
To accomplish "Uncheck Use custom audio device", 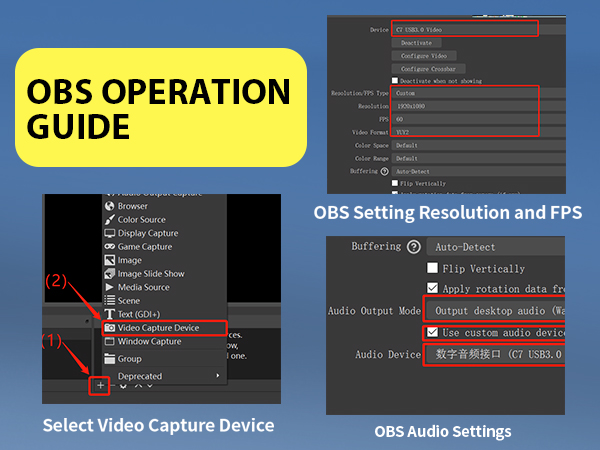I will pyautogui.click(x=432, y=332).
